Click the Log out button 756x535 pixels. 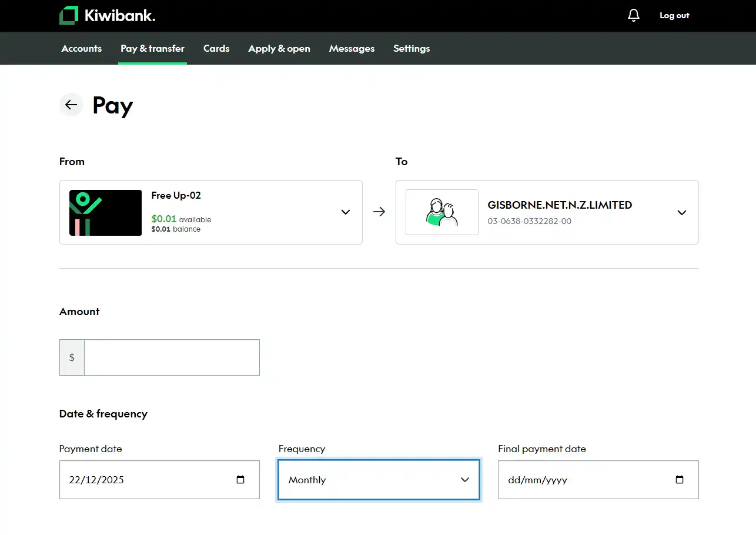tap(674, 15)
